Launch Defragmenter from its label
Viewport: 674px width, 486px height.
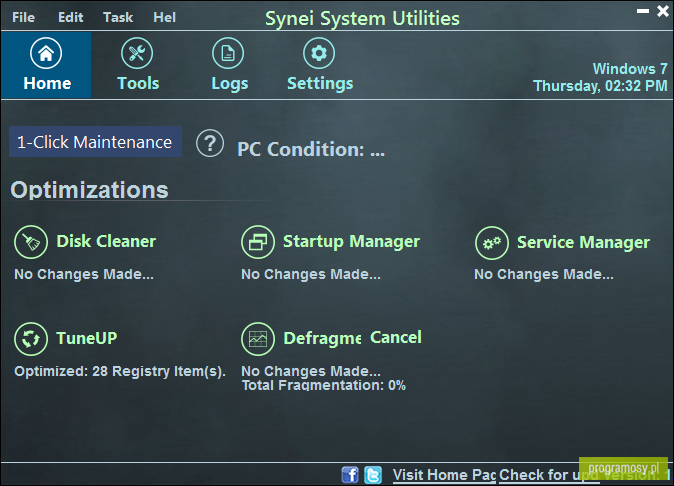(x=322, y=339)
